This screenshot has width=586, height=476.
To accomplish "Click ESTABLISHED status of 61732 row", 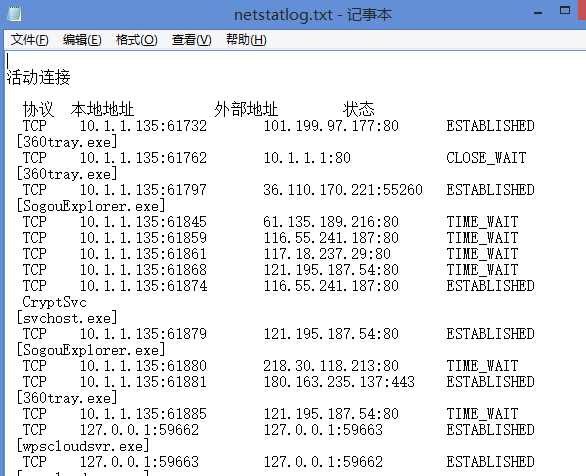I will pos(490,126).
